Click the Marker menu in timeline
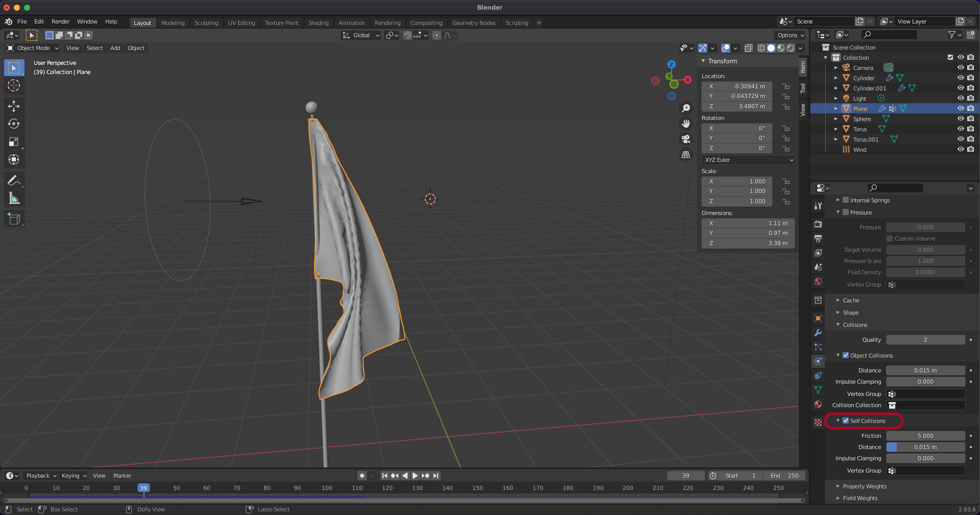The height and width of the screenshot is (515, 980). (122, 476)
